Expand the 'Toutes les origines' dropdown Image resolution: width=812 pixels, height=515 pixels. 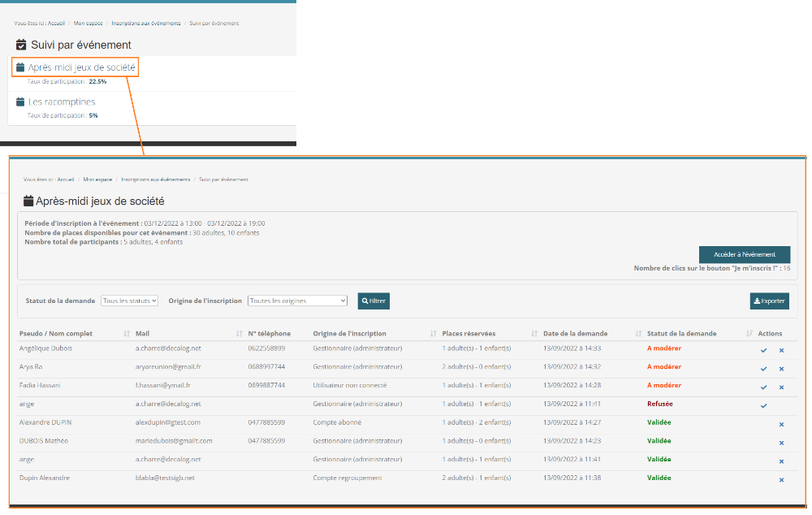point(297,301)
